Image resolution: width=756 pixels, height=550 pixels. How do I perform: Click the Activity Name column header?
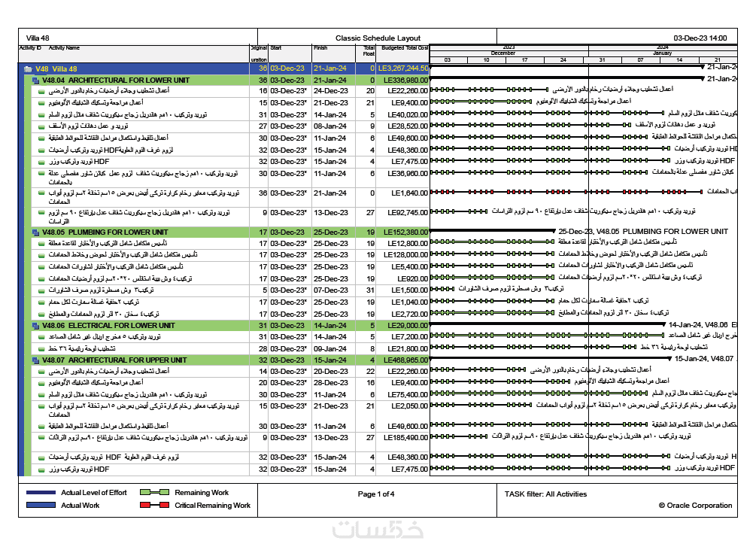click(x=64, y=47)
